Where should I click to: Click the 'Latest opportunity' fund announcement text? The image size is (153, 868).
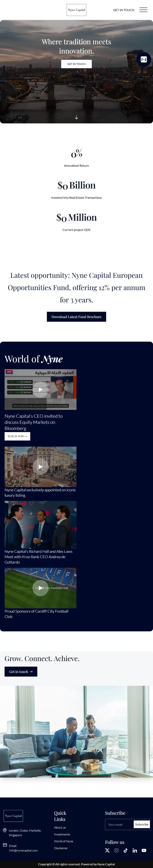[76, 287]
